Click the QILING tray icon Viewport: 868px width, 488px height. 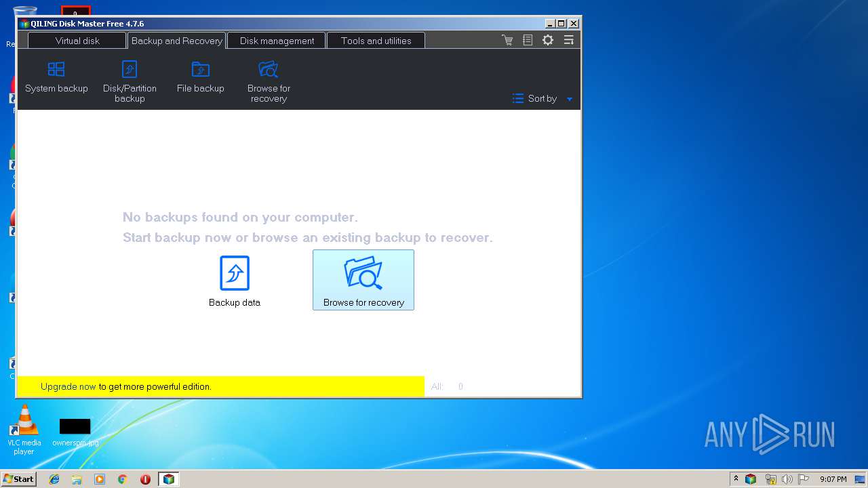click(x=751, y=479)
